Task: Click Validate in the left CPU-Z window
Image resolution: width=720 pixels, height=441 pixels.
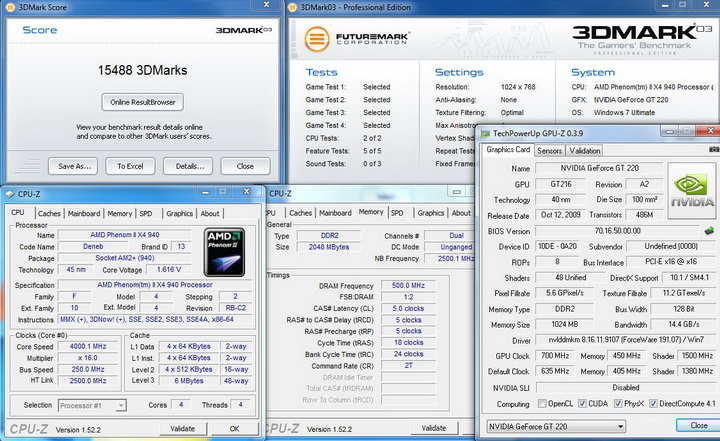Action: [x=183, y=429]
